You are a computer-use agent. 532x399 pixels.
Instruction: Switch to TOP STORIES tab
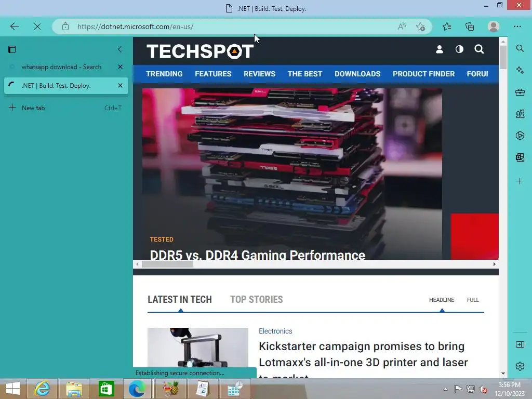coord(257,300)
